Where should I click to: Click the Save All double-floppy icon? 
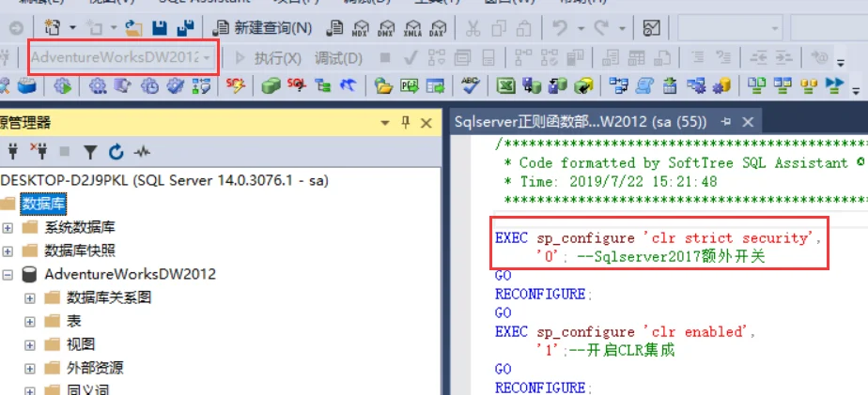(185, 27)
